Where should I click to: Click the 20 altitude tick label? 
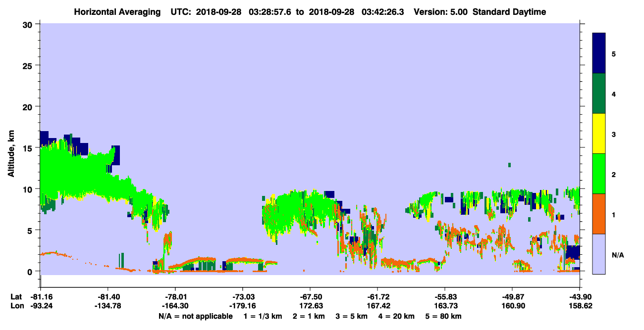29,106
